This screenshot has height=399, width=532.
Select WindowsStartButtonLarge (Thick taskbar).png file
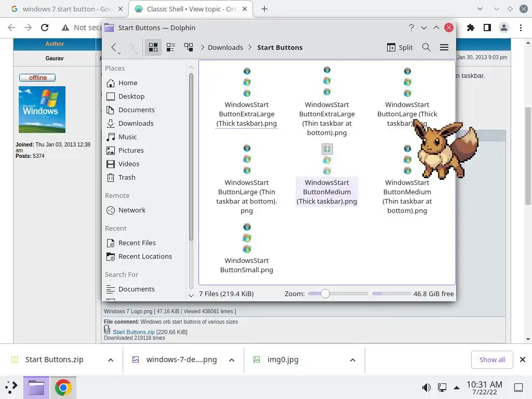pos(407,97)
